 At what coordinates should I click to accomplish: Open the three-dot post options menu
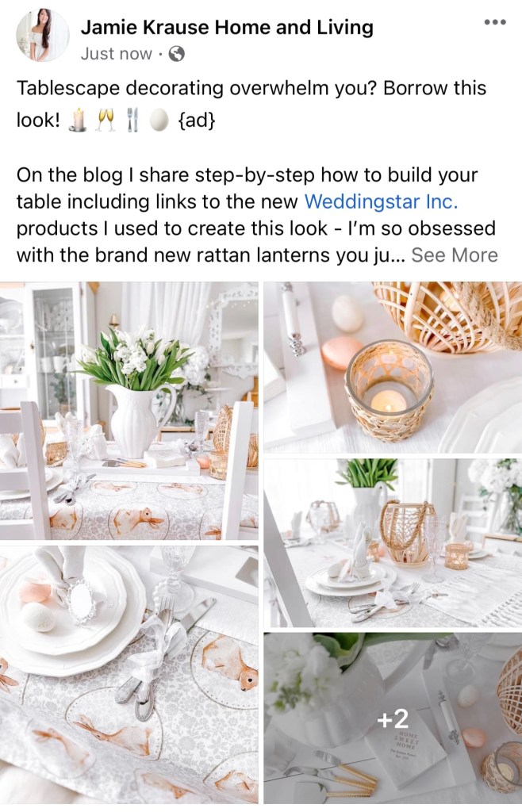pyautogui.click(x=494, y=21)
